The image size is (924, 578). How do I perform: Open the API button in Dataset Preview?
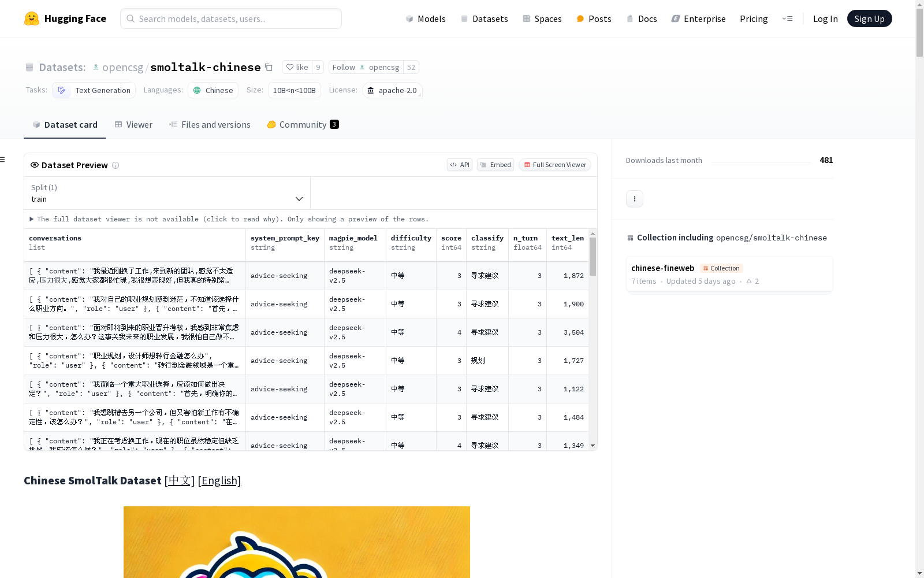[460, 165]
